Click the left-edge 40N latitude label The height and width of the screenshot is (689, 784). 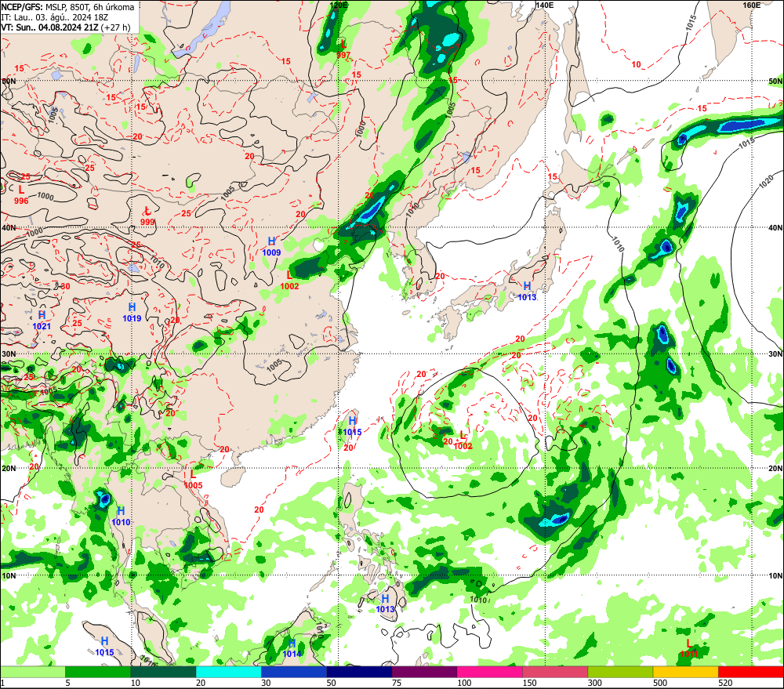tap(9, 227)
